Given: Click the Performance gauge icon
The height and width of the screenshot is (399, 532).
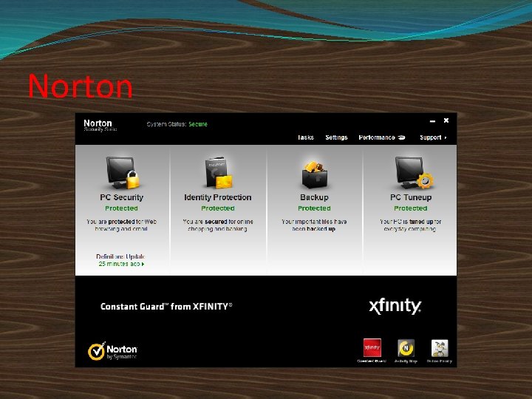Looking at the screenshot, I should (x=401, y=137).
